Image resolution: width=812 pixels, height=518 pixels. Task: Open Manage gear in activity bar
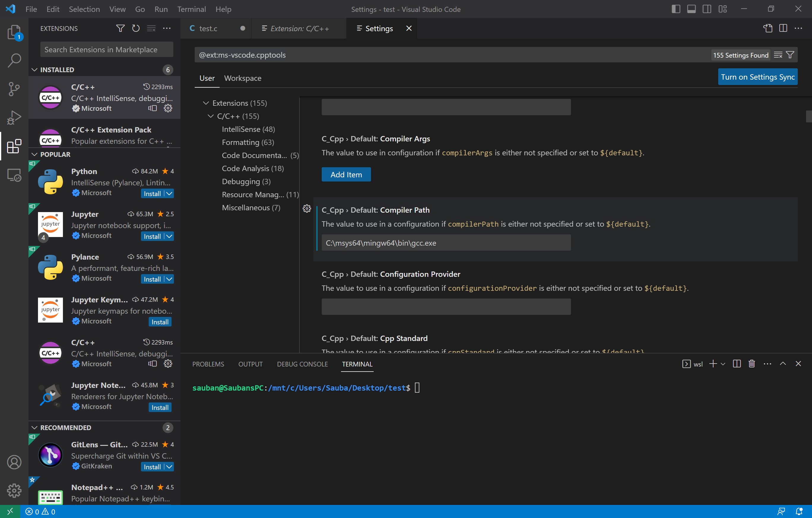(14, 490)
